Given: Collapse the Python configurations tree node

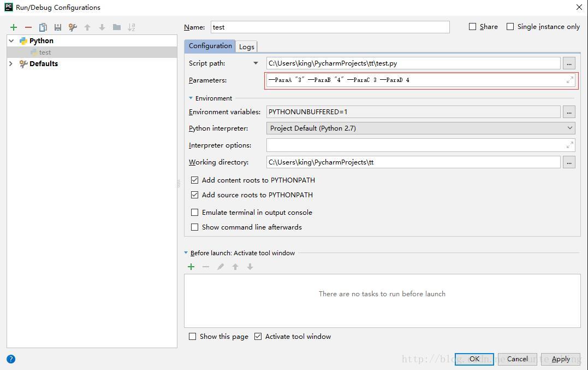Looking at the screenshot, I should (11, 40).
